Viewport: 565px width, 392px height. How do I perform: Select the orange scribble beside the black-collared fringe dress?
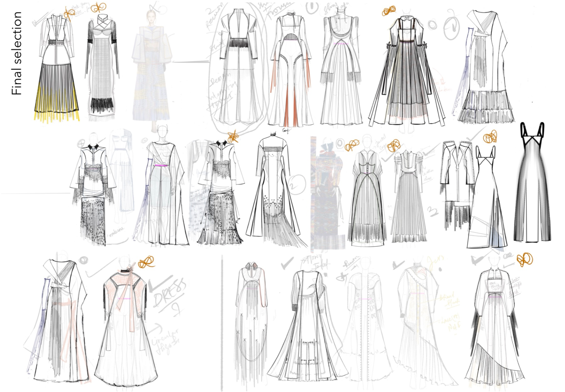[x=233, y=136]
